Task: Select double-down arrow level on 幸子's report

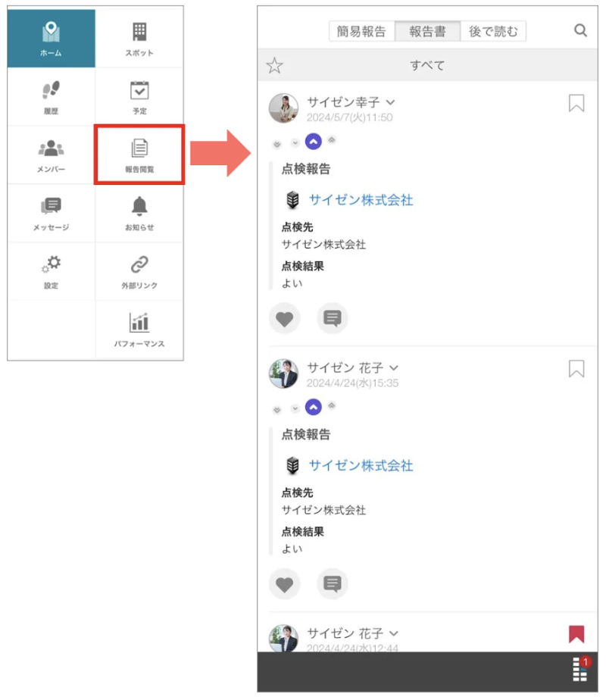Action: pos(276,144)
